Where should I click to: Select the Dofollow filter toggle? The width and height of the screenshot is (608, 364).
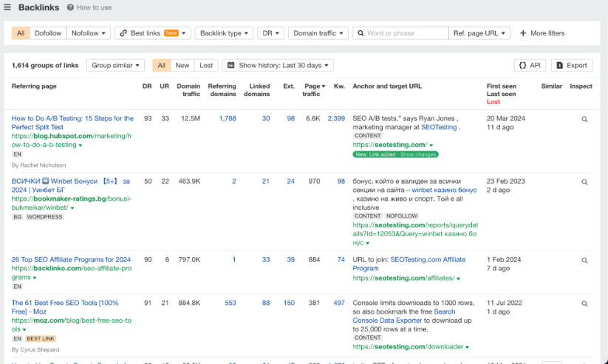click(48, 33)
